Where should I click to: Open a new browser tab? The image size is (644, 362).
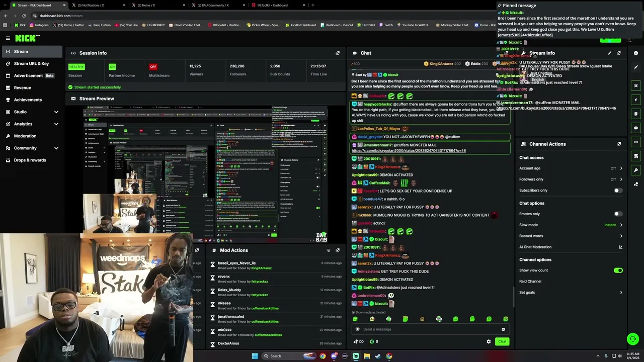click(x=313, y=5)
